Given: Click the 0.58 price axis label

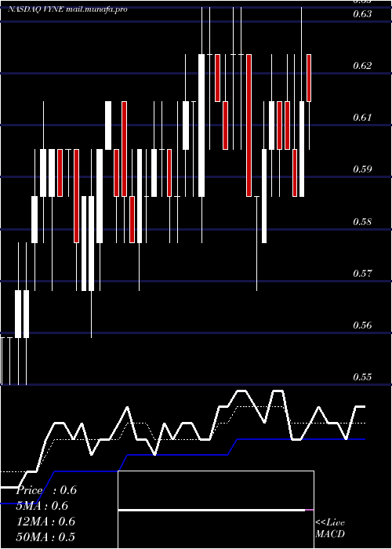Looking at the screenshot, I should 362,222.
